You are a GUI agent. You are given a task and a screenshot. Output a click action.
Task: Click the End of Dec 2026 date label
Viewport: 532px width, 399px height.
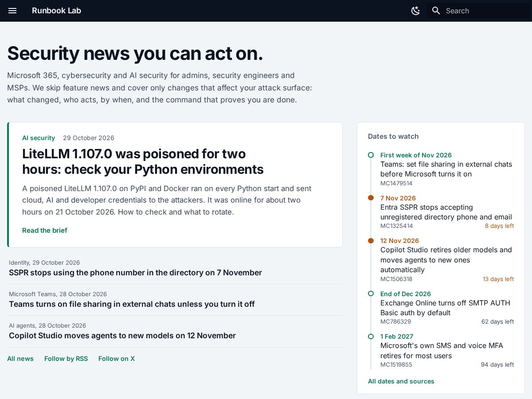click(x=406, y=294)
